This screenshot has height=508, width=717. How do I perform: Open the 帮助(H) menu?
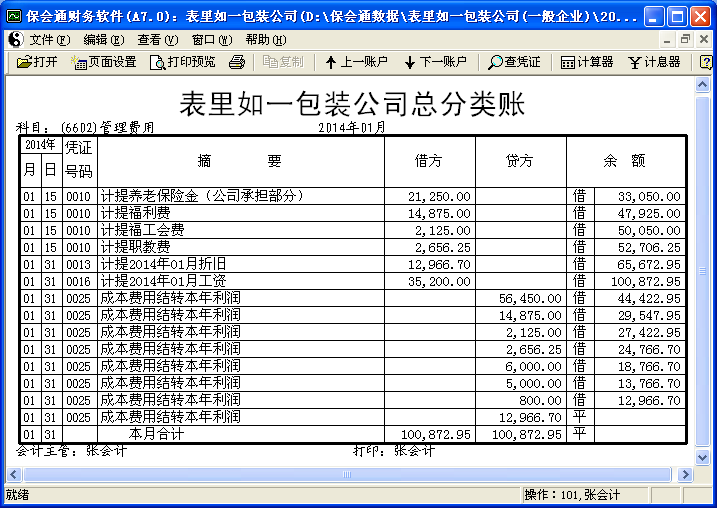[266, 40]
